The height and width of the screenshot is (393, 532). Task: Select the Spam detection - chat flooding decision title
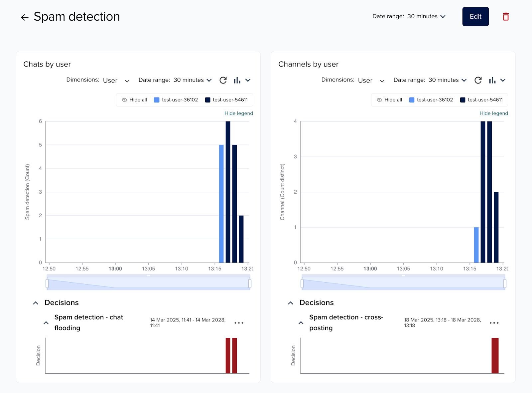(89, 322)
